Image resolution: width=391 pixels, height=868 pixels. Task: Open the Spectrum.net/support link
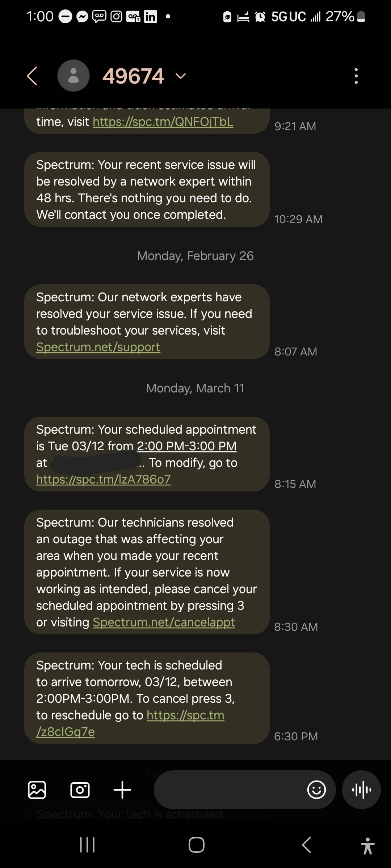click(x=98, y=347)
